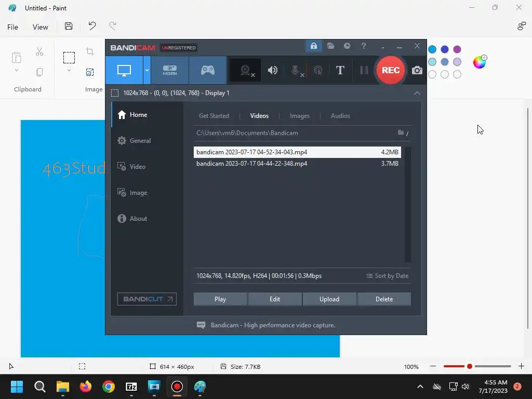Toggle the microphone recording icon

tap(296, 70)
